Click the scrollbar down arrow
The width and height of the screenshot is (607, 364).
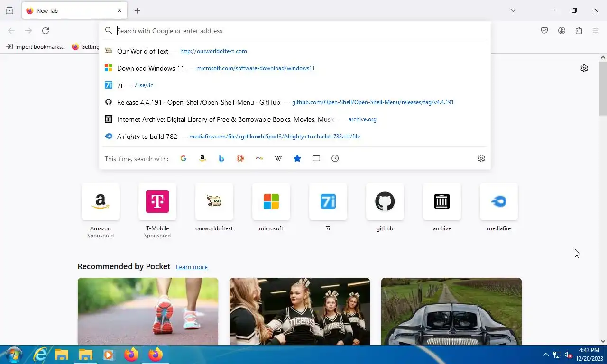603,341
